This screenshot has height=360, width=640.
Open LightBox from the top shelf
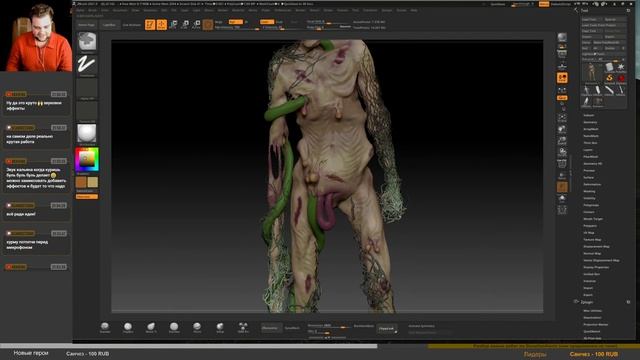tap(109, 25)
